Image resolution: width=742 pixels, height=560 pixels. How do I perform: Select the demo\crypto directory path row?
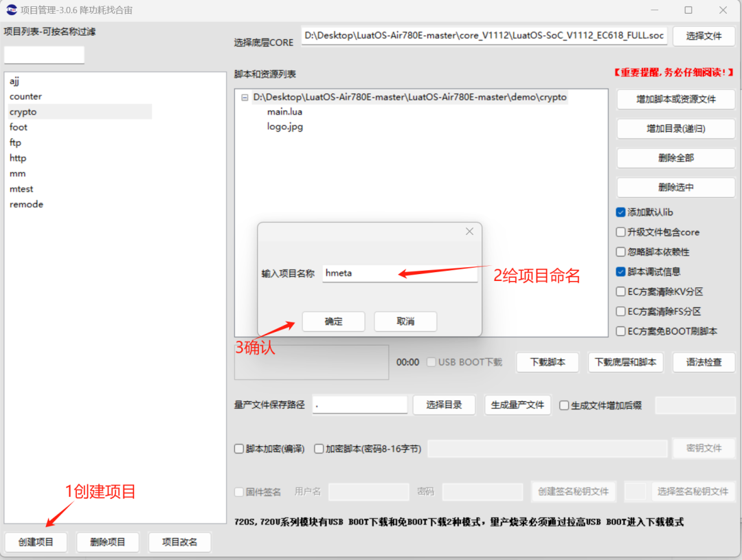click(x=409, y=97)
